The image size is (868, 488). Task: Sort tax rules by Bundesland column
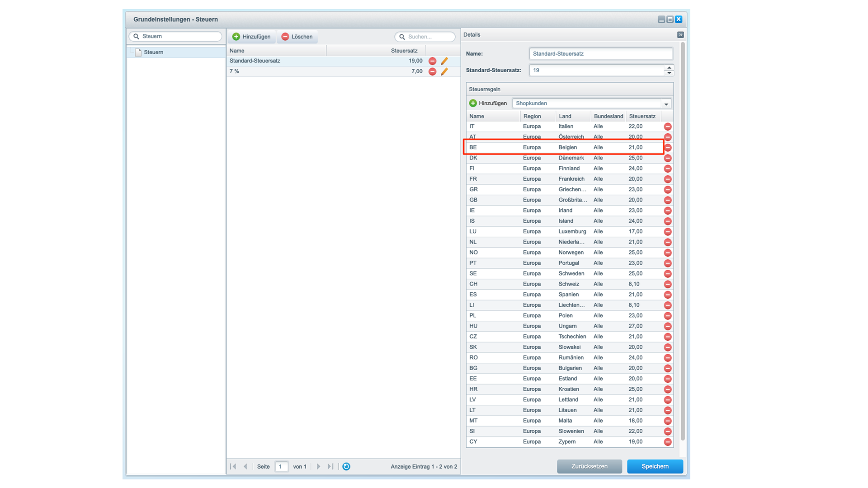click(609, 116)
